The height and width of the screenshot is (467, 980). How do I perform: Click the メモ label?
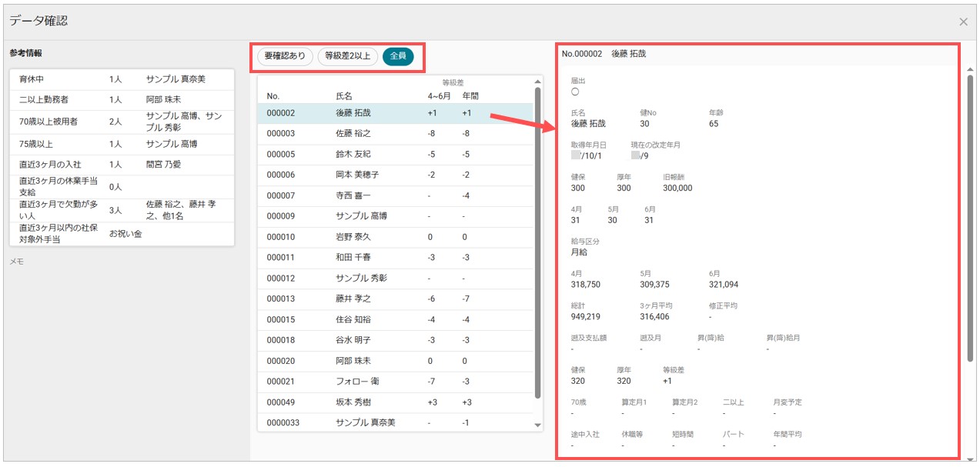[16, 262]
